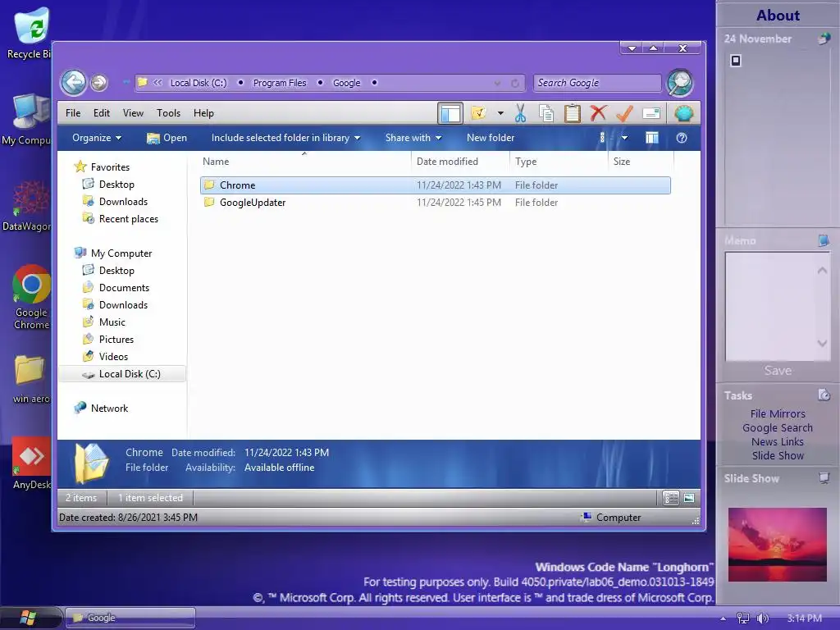Open the View menu
Viewport: 840px width, 630px height.
click(x=133, y=113)
